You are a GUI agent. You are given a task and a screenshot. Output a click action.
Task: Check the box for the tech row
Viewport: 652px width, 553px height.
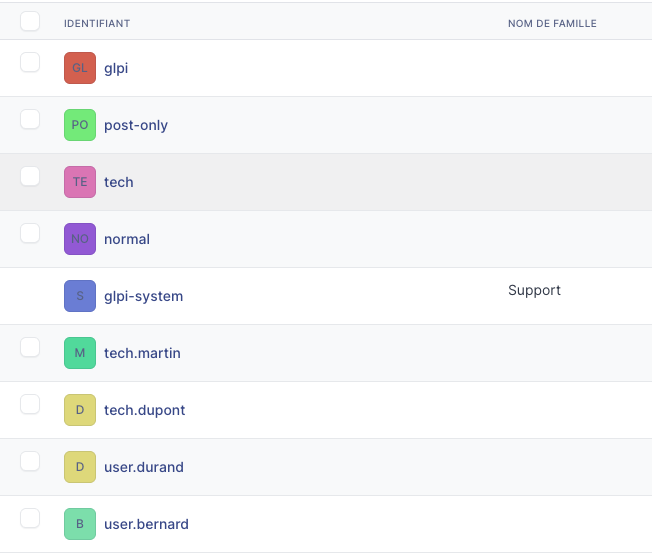pyautogui.click(x=30, y=176)
